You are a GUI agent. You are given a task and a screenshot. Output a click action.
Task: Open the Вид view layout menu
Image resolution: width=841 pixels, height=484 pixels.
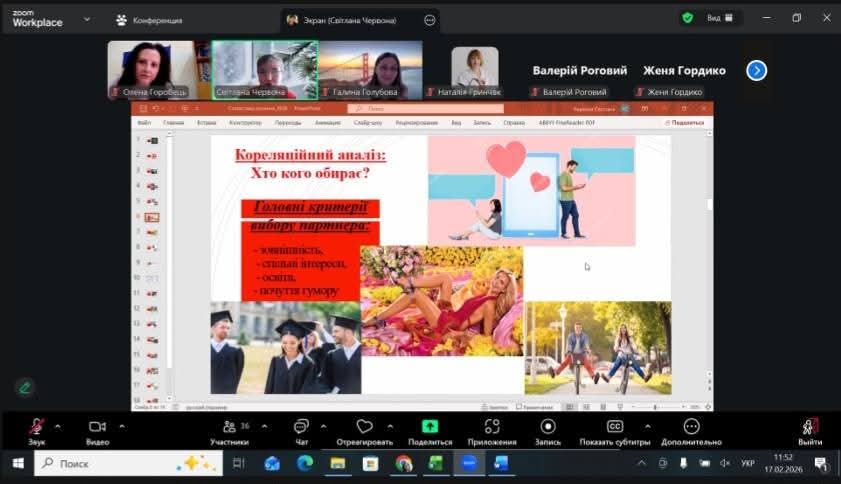tap(720, 18)
